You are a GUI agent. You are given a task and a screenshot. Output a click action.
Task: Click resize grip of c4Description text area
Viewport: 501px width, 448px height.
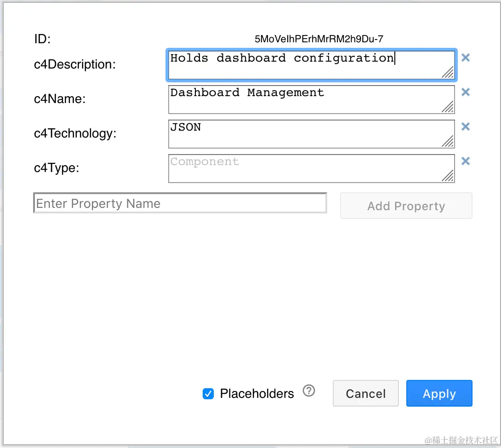pyautogui.click(x=448, y=72)
